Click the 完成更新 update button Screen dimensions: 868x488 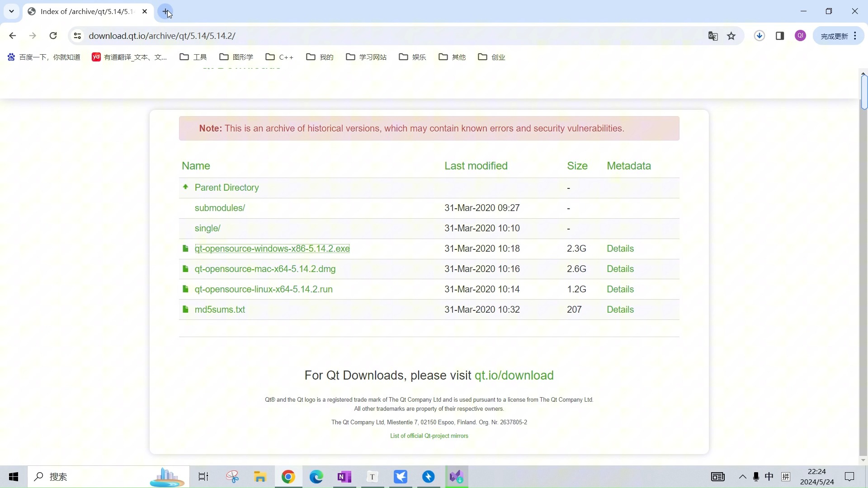[x=839, y=36]
